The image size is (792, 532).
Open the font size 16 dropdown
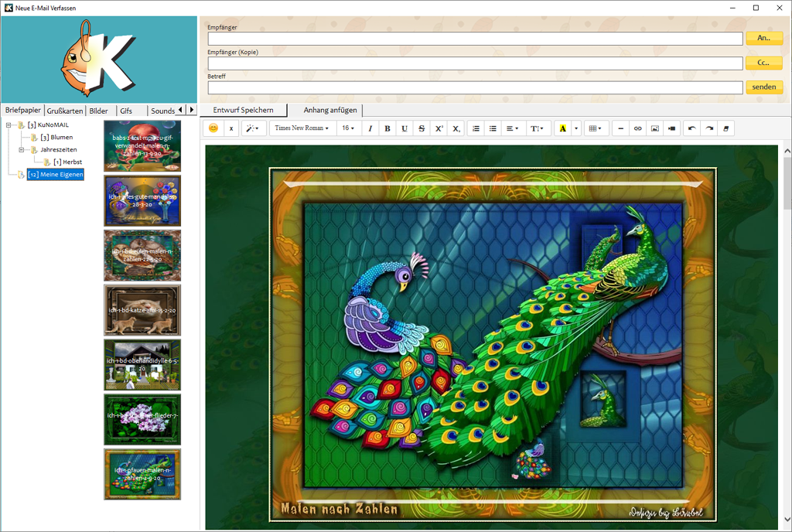348,128
